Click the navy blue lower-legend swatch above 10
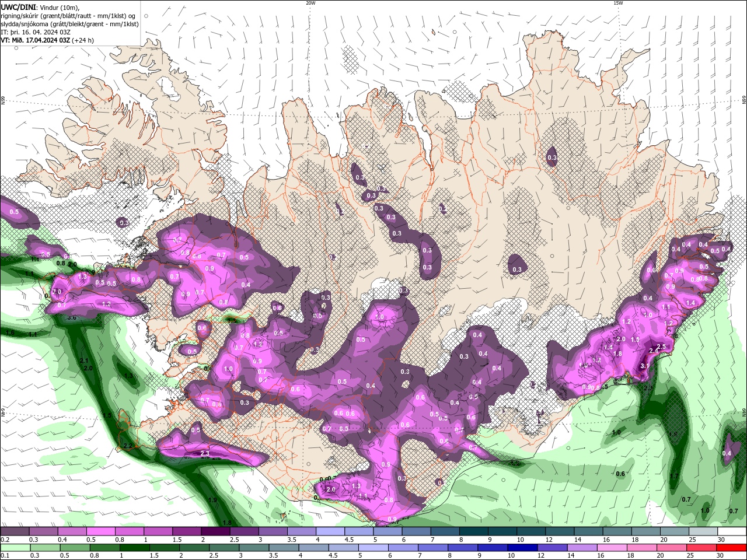The height and width of the screenshot is (560, 747). tap(522, 548)
